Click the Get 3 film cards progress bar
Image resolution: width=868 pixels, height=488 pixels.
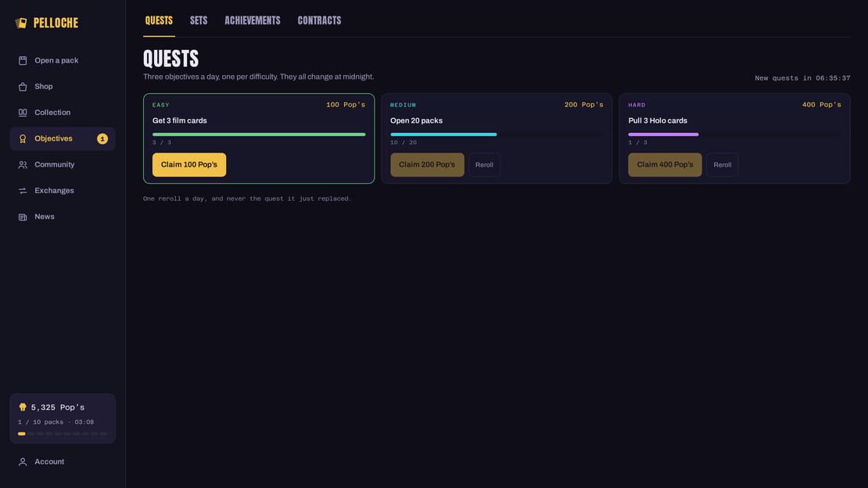point(259,134)
